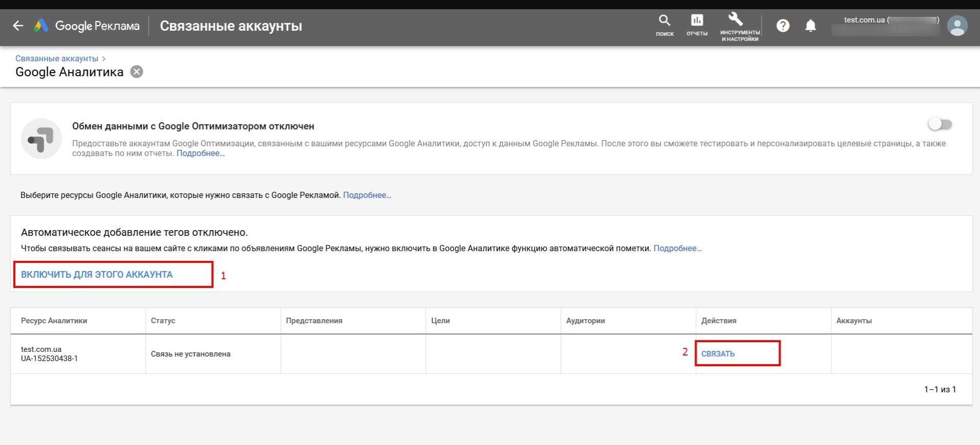
Task: Open Подробнее link in the Optimize description
Action: (201, 153)
